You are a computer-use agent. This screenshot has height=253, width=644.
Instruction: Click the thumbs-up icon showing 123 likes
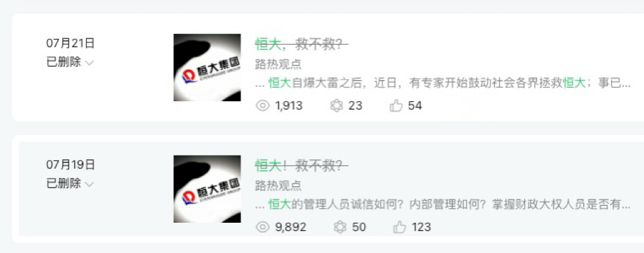[x=399, y=227]
